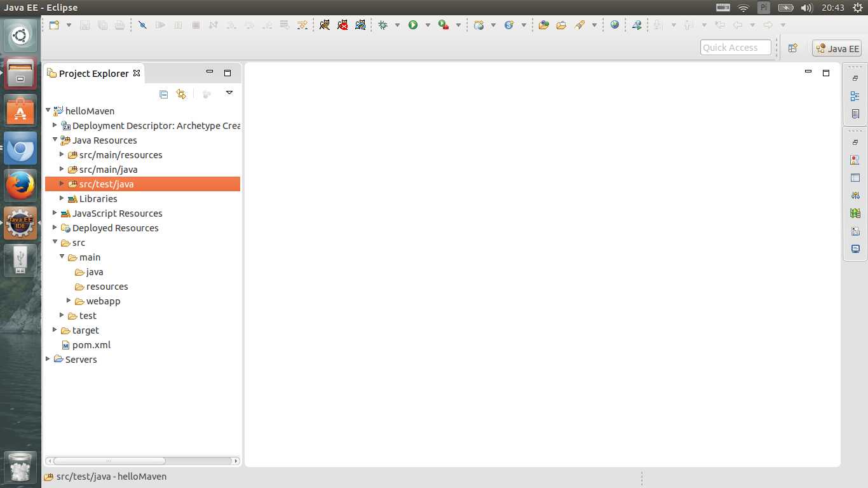Open the Servers view icon
The width and height of the screenshot is (868, 488).
pyautogui.click(x=855, y=196)
